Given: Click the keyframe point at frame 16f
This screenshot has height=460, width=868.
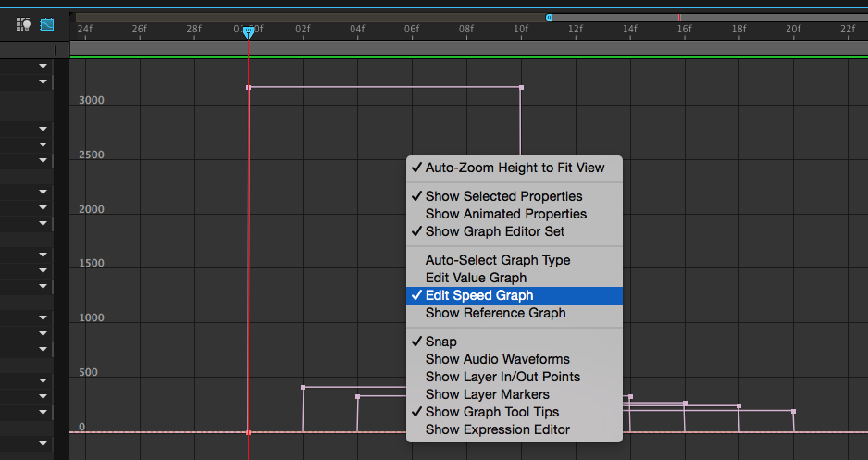Looking at the screenshot, I should coord(685,403).
